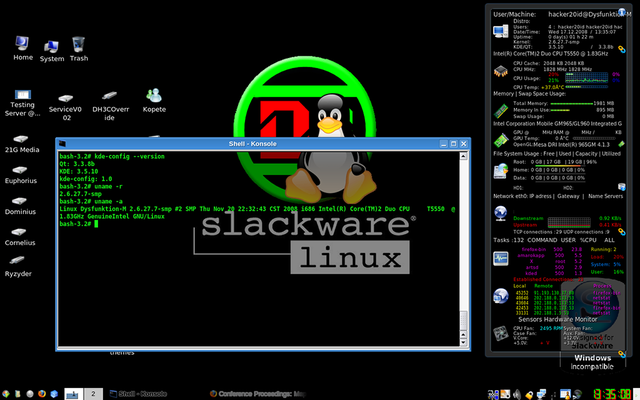640x400 pixels.
Task: Open the DH3COverride drive icon
Action: pos(110,107)
